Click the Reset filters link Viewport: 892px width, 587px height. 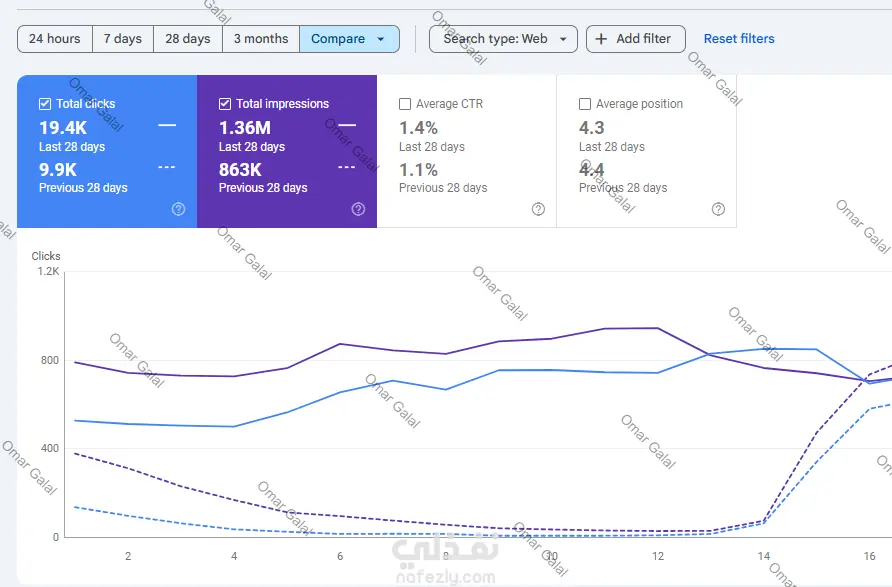(739, 39)
